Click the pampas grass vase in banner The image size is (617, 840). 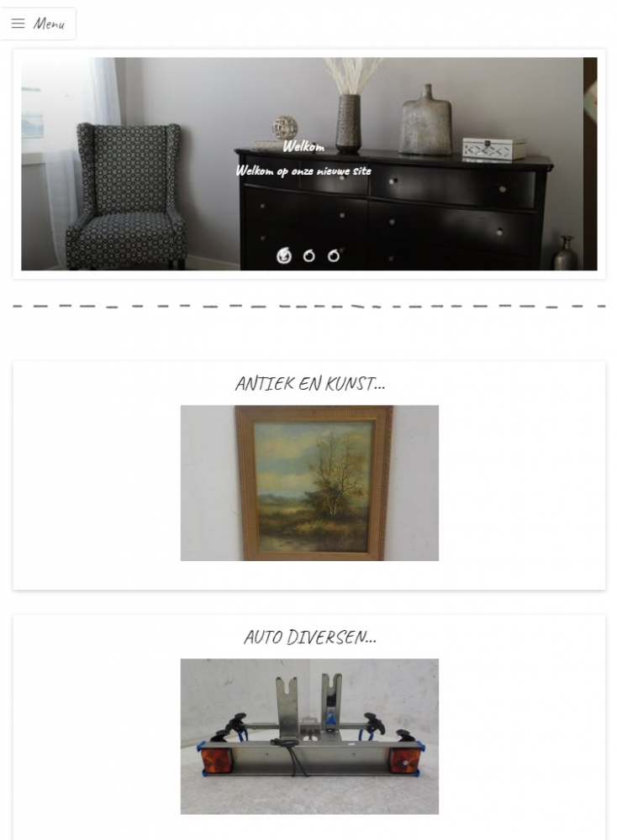(349, 106)
